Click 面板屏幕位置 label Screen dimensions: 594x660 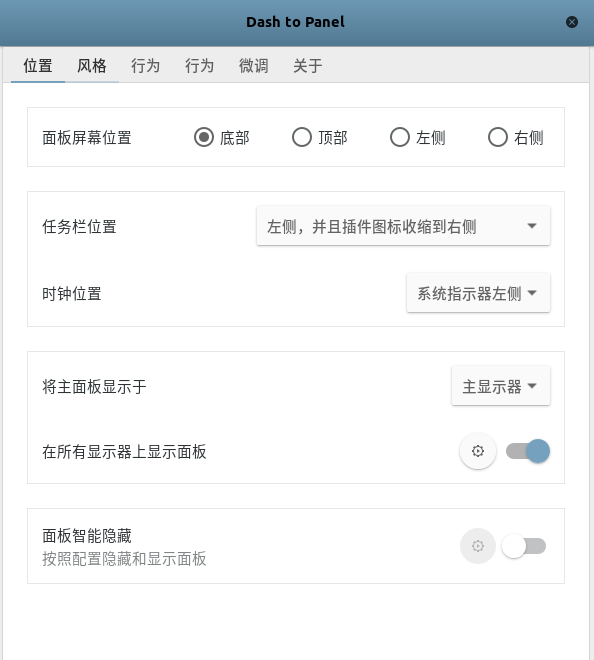[x=87, y=138]
